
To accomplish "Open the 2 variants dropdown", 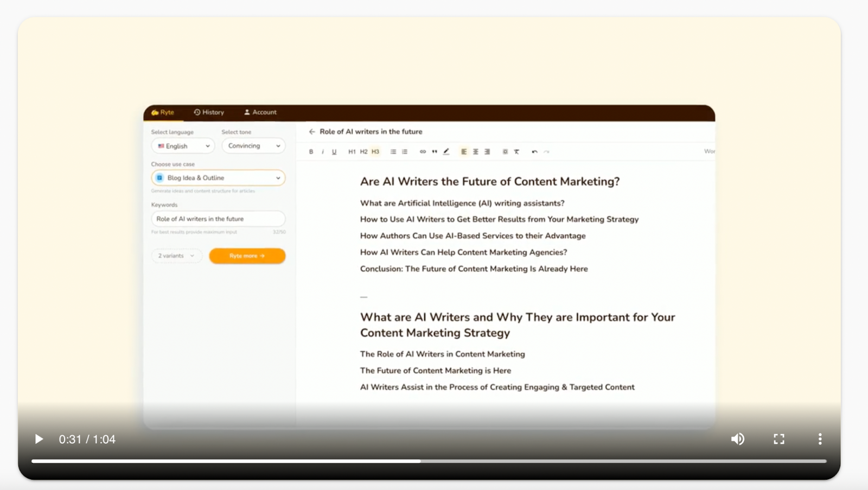I will coord(176,256).
